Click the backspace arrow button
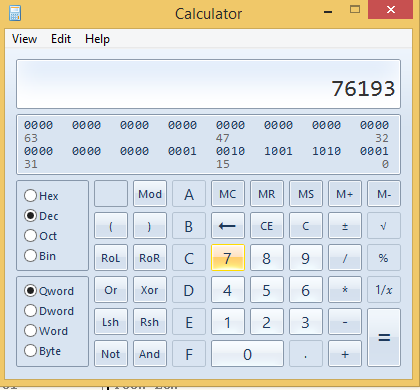Image resolution: width=420 pixels, height=390 pixels. coord(228,226)
